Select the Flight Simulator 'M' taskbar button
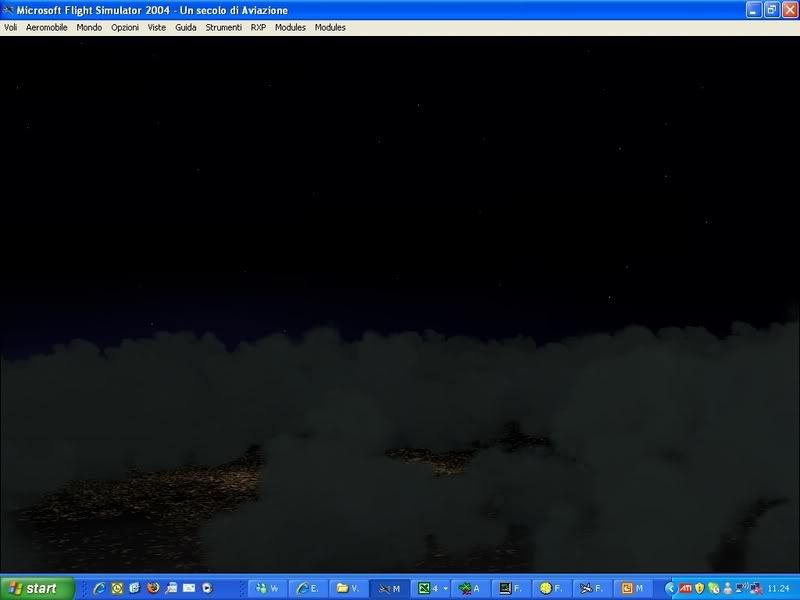 (x=390, y=589)
